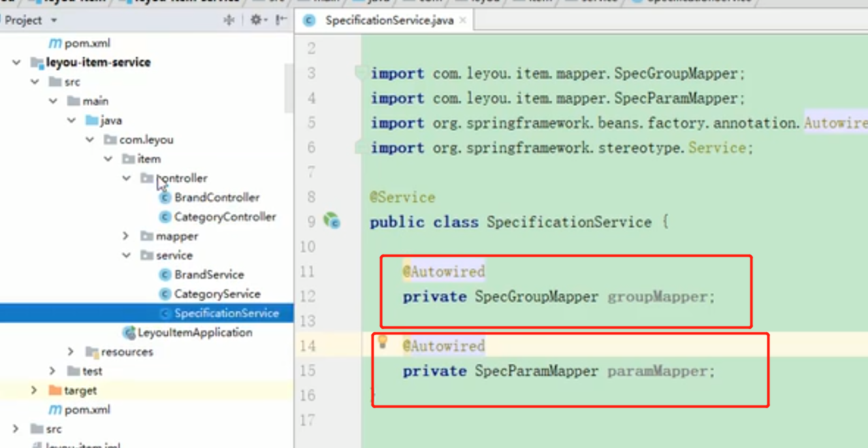
Task: Click the @Autowired annotation on line 14
Action: (x=443, y=346)
